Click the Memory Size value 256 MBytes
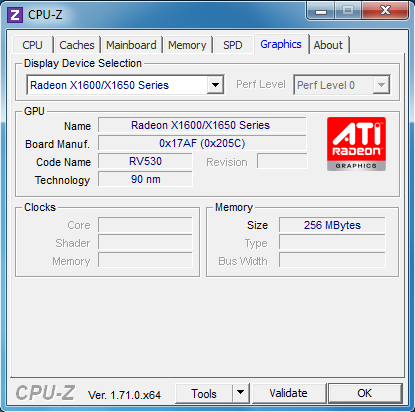This screenshot has height=412, width=415. pos(332,225)
